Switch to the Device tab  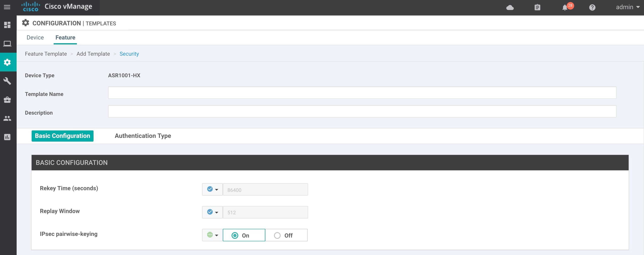tap(35, 37)
